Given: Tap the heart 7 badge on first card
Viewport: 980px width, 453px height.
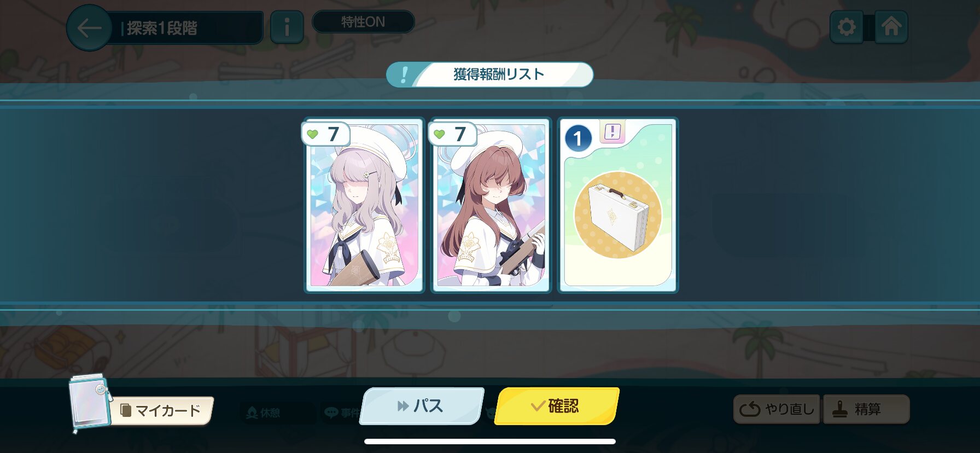Looking at the screenshot, I should (x=325, y=134).
